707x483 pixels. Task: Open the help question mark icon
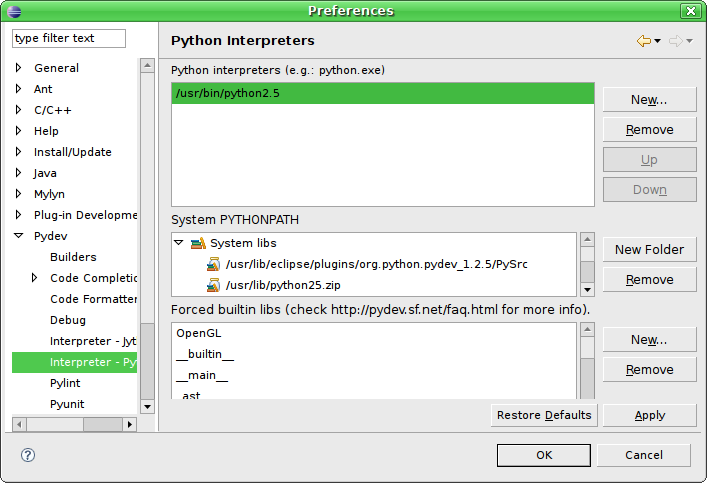(x=28, y=455)
